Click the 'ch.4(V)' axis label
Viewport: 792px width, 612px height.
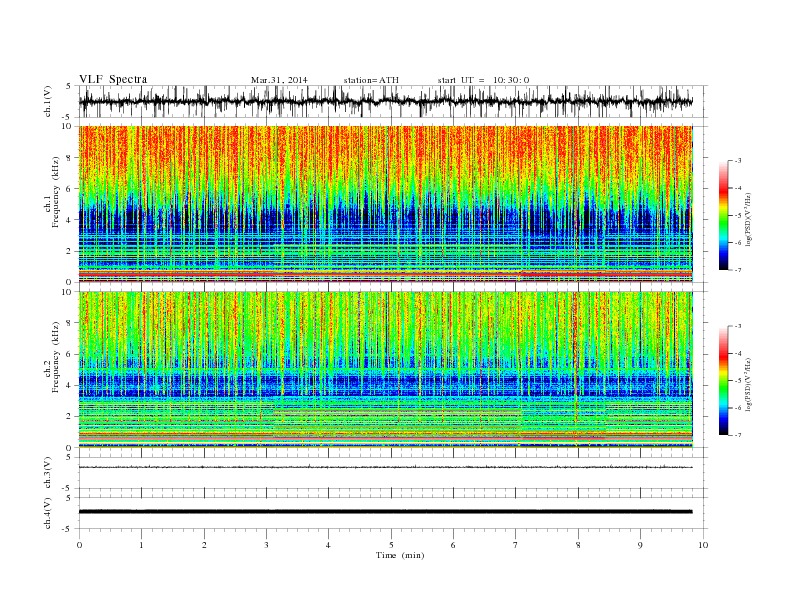pos(48,513)
